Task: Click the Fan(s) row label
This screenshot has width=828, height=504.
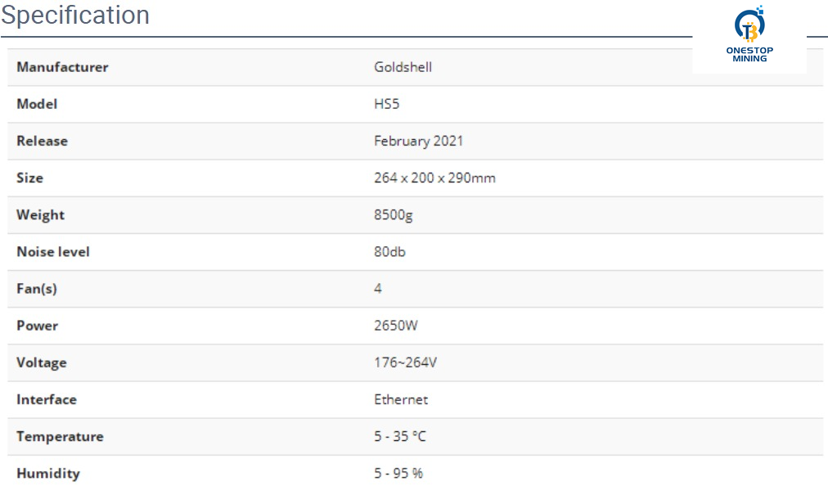Action: click(x=37, y=288)
